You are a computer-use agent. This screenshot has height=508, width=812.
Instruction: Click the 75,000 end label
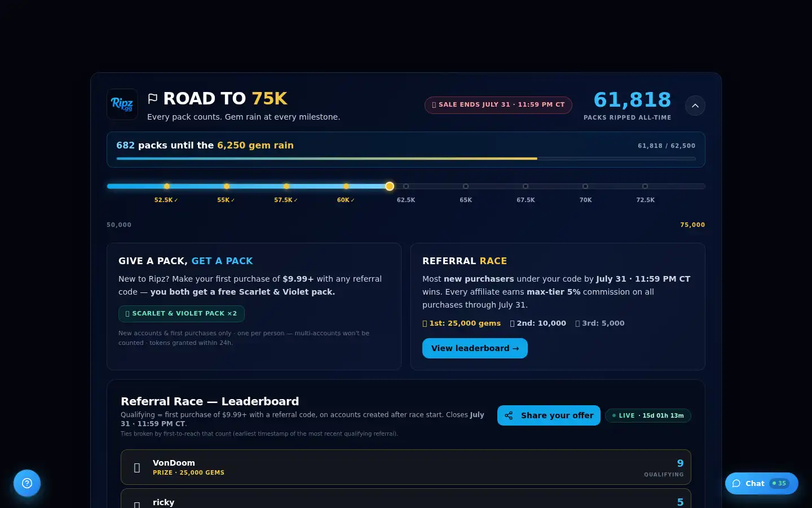point(692,225)
